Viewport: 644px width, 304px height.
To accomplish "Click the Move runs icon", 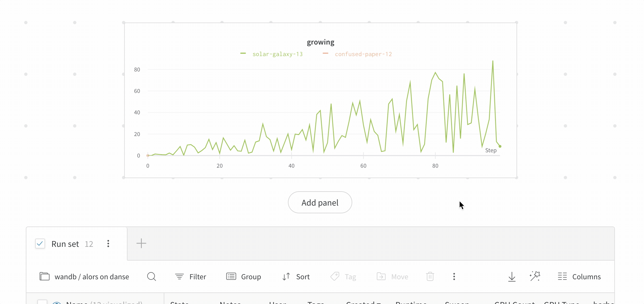I will (x=381, y=277).
